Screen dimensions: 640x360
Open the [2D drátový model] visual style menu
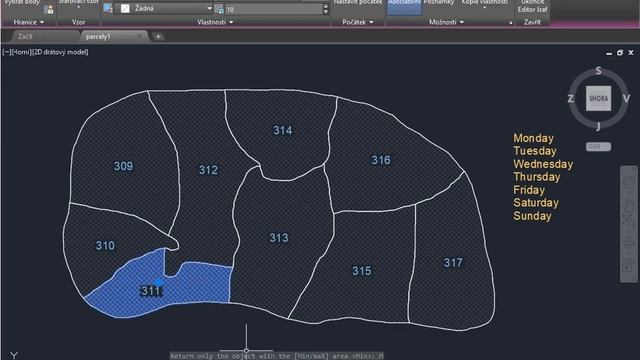coord(60,52)
